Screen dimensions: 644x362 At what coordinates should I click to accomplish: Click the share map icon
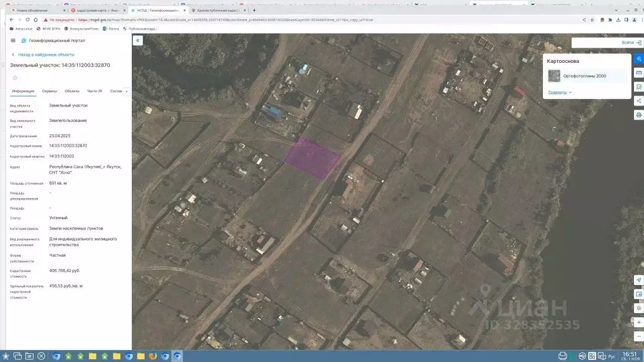[x=638, y=101]
